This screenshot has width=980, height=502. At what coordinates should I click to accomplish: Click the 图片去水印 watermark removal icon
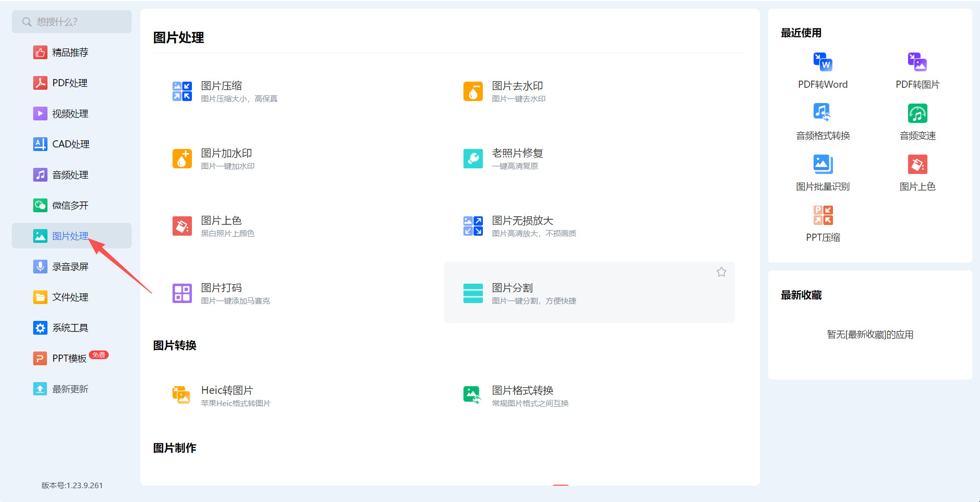[x=473, y=91]
